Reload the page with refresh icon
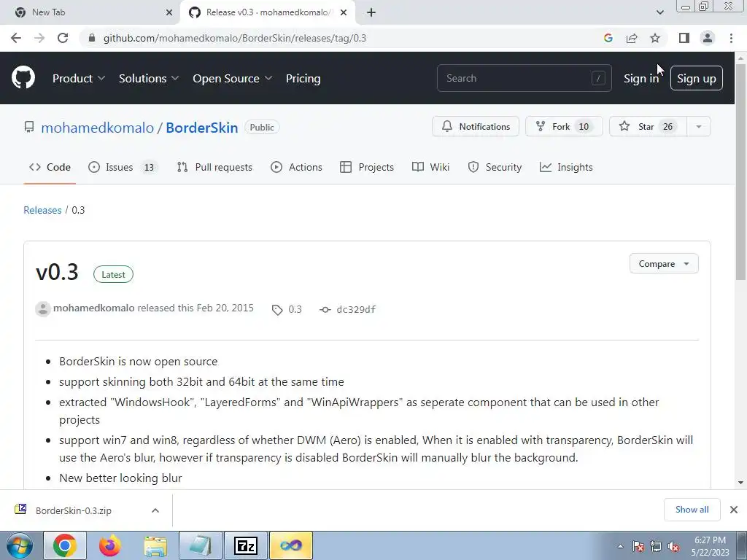The image size is (747, 560). pos(63,38)
